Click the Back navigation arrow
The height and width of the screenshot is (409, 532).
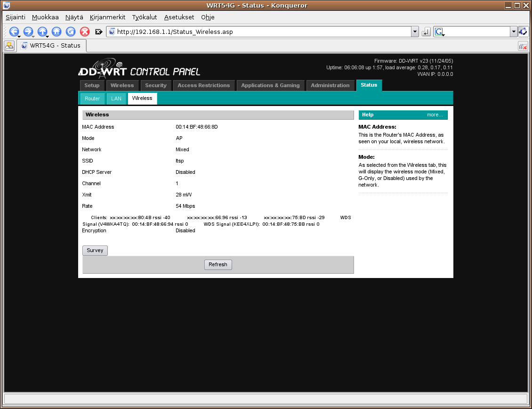[x=14, y=32]
